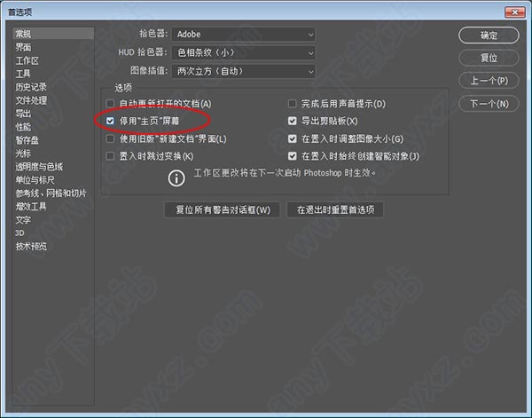Click the info icon beside workspace notice
Viewport: 532px width, 418px height.
coord(176,177)
